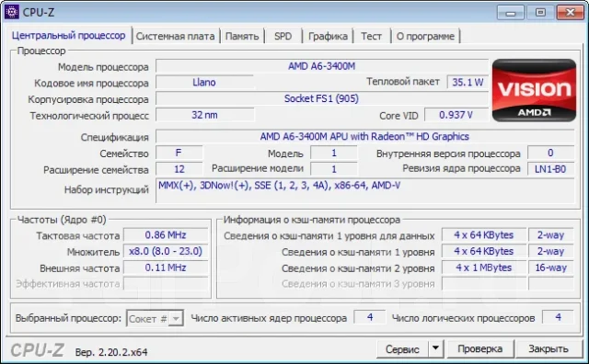Click the Llano code name value
The height and width of the screenshot is (364, 589).
(204, 82)
